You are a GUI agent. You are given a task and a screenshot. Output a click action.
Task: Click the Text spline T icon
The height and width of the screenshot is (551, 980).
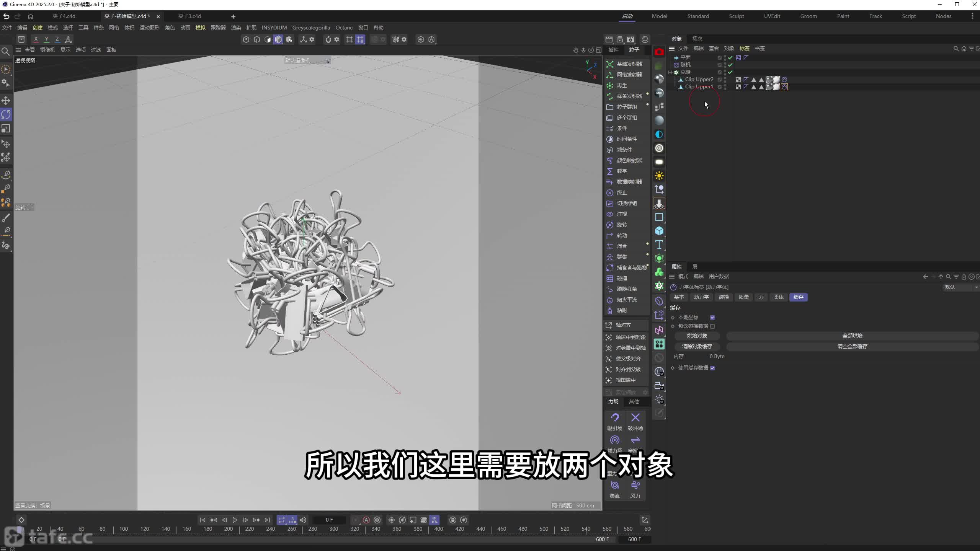(659, 245)
